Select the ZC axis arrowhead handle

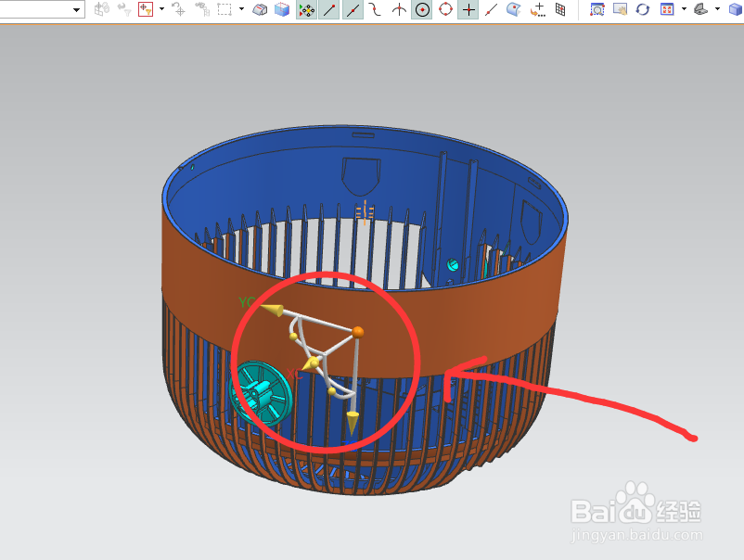pos(353,422)
